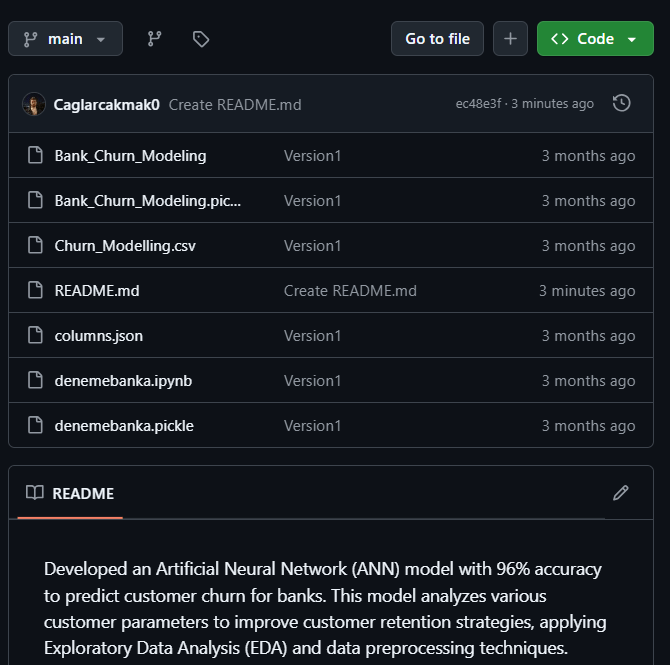Open README.md file link
This screenshot has width=670, height=665.
point(97,291)
